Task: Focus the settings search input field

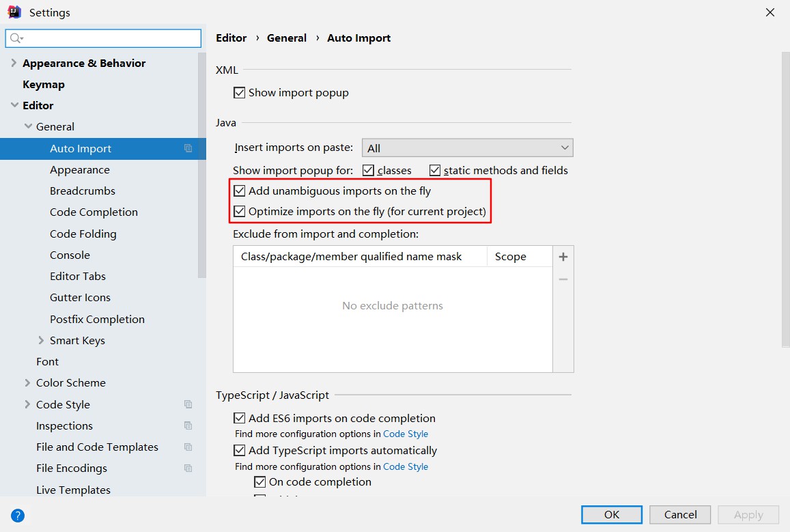Action: 109,38
